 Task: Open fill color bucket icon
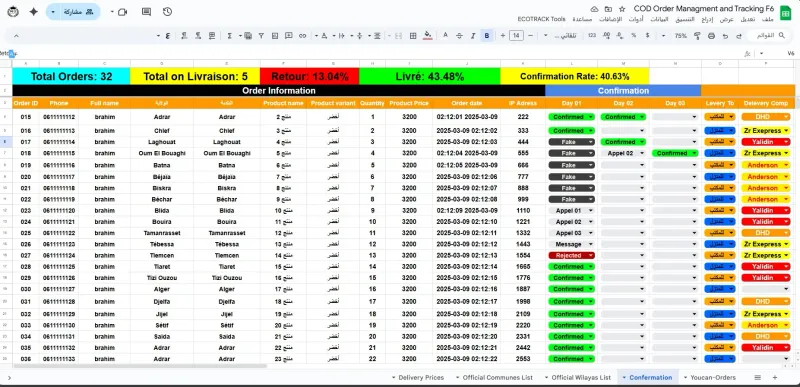click(428, 36)
